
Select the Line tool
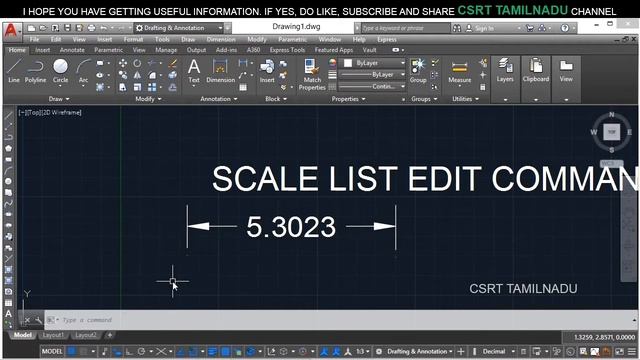(x=13, y=71)
